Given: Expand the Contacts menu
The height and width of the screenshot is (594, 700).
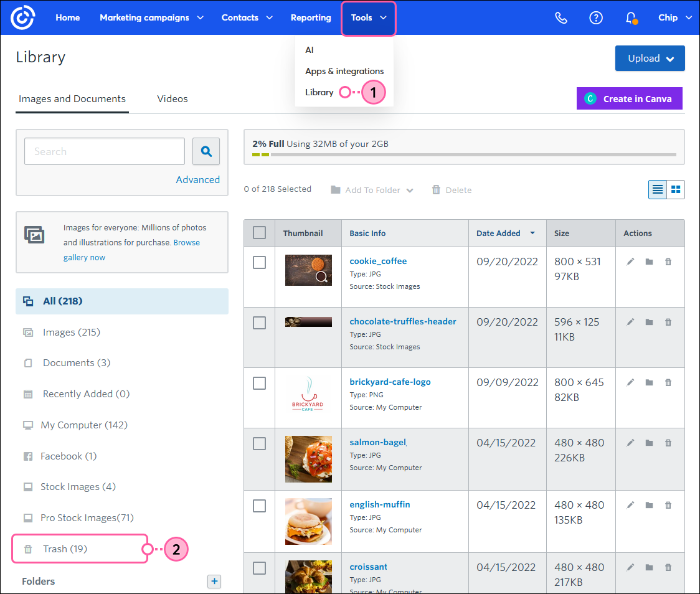Looking at the screenshot, I should tap(247, 17).
